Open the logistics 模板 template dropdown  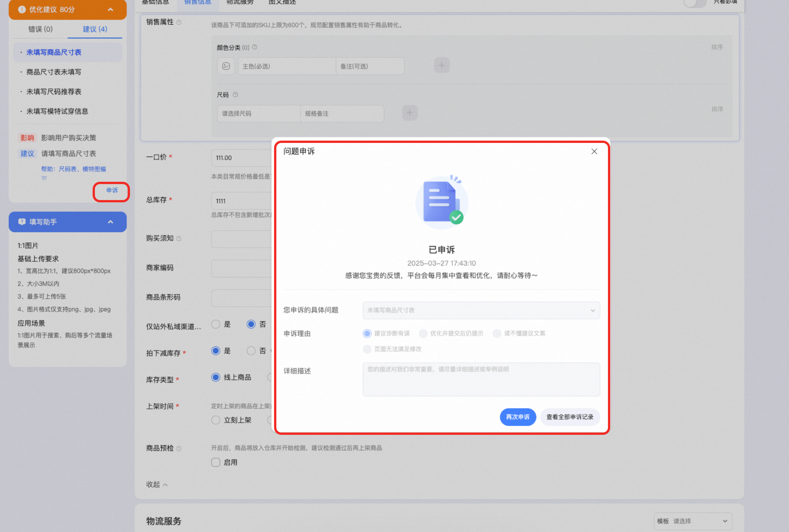pos(693,521)
